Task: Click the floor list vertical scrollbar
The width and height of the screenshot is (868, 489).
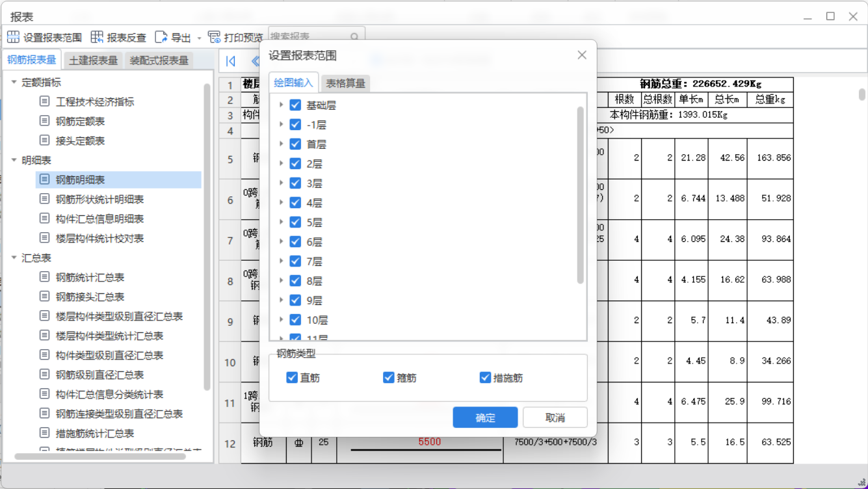Action: tap(581, 195)
